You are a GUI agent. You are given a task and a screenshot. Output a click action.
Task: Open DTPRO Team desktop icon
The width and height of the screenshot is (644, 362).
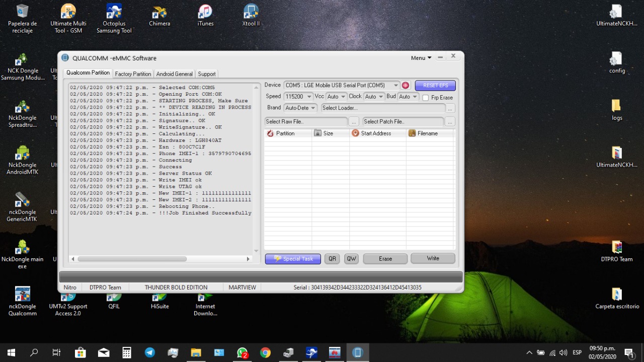tap(617, 252)
